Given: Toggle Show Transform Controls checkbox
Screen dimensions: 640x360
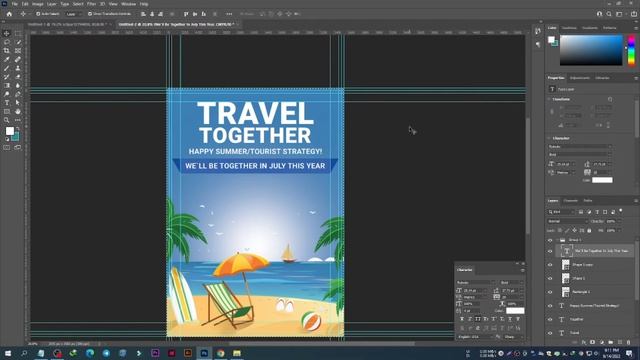Looking at the screenshot, I should click(x=90, y=14).
